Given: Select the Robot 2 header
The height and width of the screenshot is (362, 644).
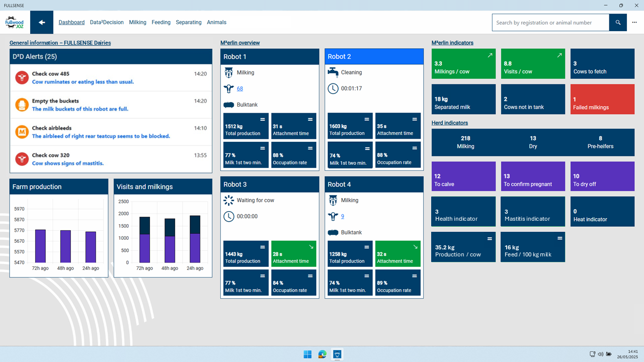Looking at the screenshot, I should 374,56.
